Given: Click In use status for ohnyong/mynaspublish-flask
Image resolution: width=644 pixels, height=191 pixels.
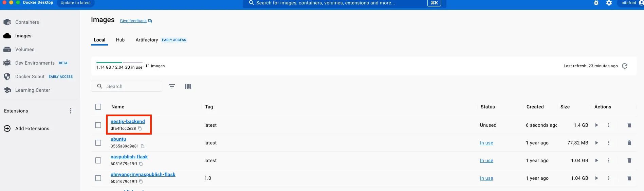Looking at the screenshot, I should point(486,178).
